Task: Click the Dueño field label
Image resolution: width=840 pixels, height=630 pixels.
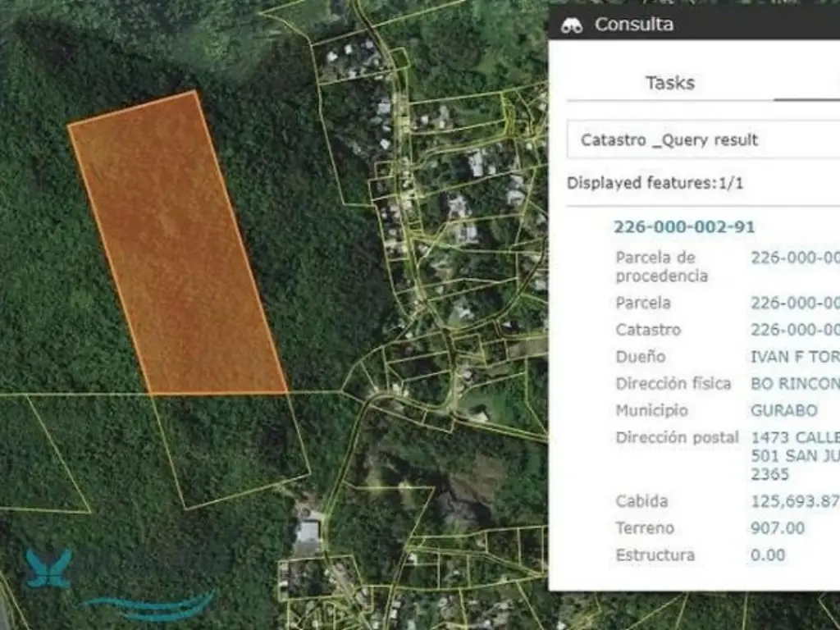Action: pos(640,357)
